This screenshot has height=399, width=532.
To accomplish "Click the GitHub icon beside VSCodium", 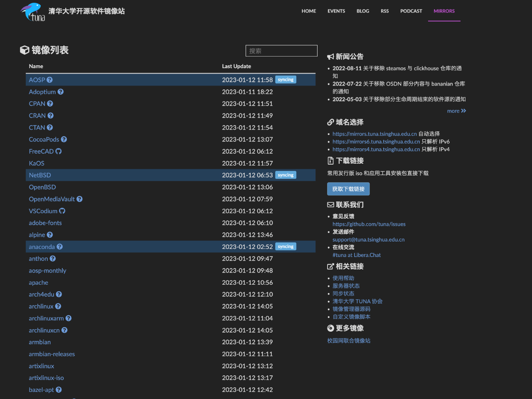I will 62,211.
